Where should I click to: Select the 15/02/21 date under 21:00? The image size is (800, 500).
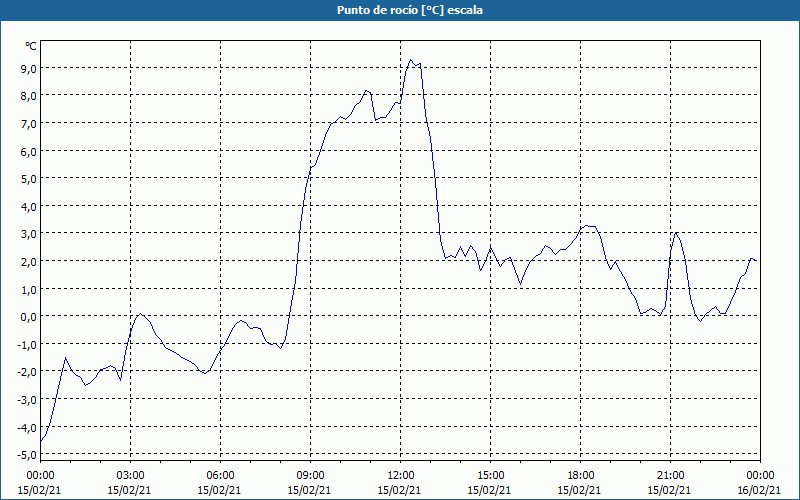(x=669, y=490)
